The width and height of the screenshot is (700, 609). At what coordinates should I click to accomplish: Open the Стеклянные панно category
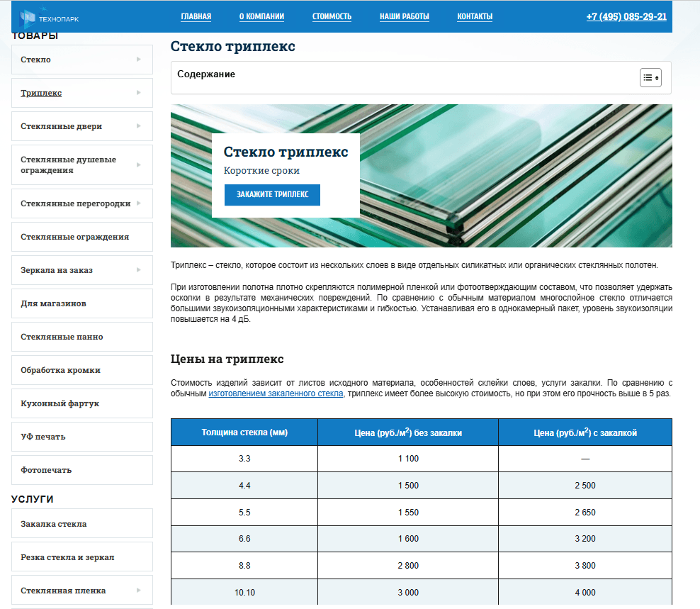(x=82, y=337)
